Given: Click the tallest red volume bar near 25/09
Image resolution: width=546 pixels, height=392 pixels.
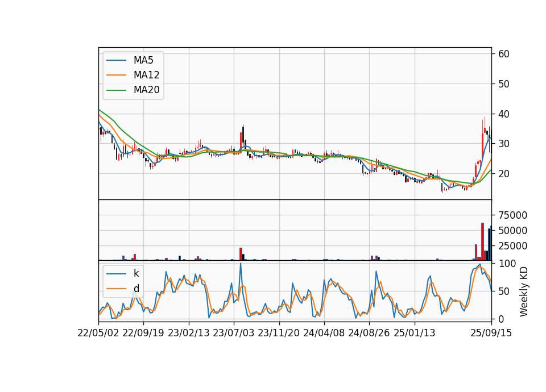Looking at the screenshot, I should 483,241.
